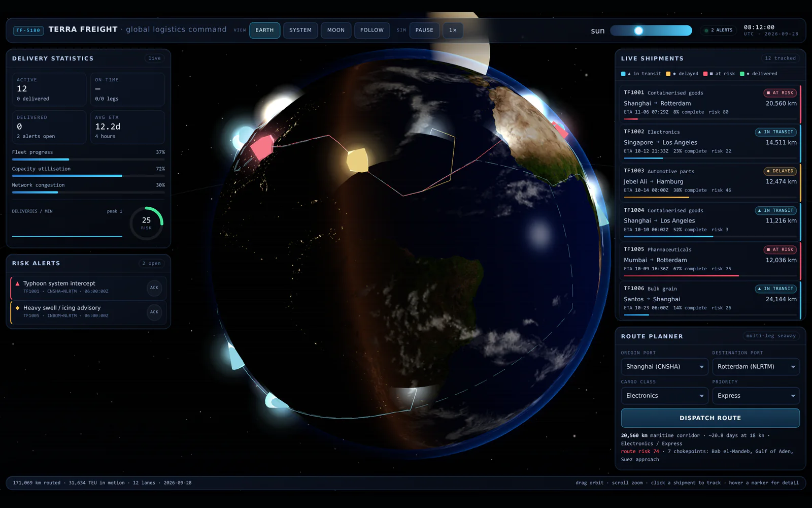This screenshot has width=812, height=508.
Task: Click the 12 tracked badge
Action: (x=780, y=58)
